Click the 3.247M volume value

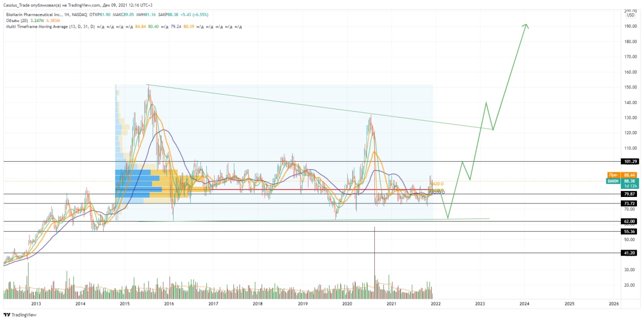coord(37,21)
